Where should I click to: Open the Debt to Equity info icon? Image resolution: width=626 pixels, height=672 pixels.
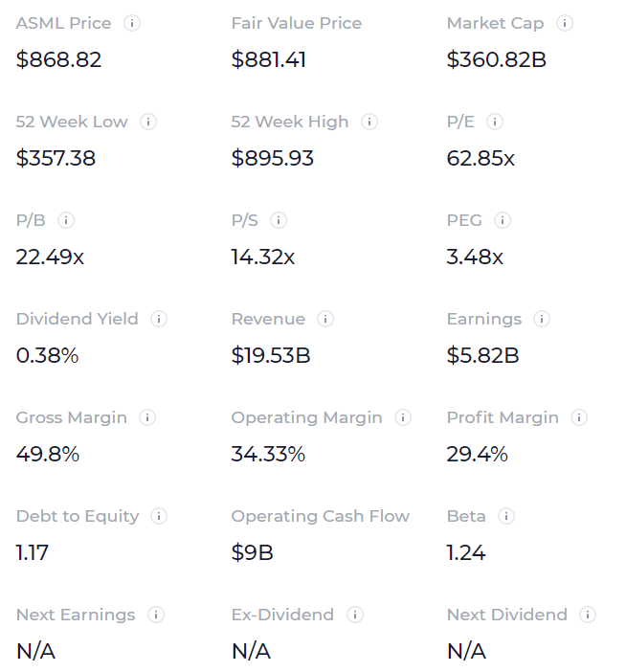(159, 516)
